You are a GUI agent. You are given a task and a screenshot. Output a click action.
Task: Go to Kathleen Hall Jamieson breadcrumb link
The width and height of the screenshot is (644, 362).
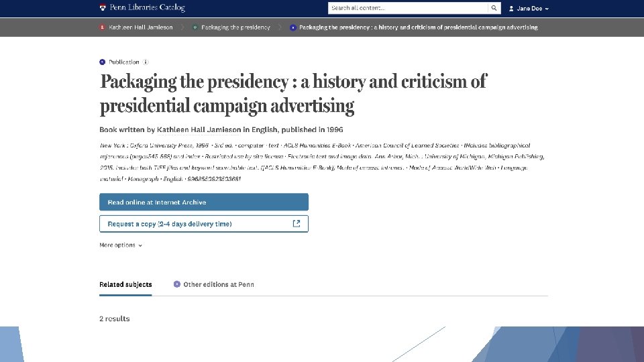pyautogui.click(x=141, y=27)
